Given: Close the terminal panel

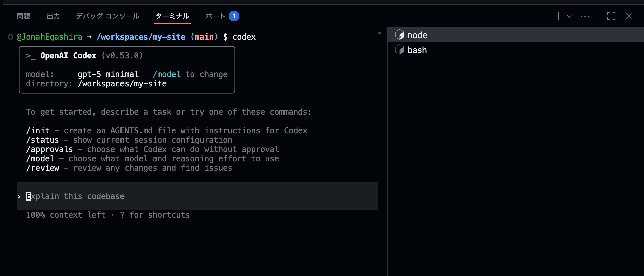Looking at the screenshot, I should coord(629,16).
